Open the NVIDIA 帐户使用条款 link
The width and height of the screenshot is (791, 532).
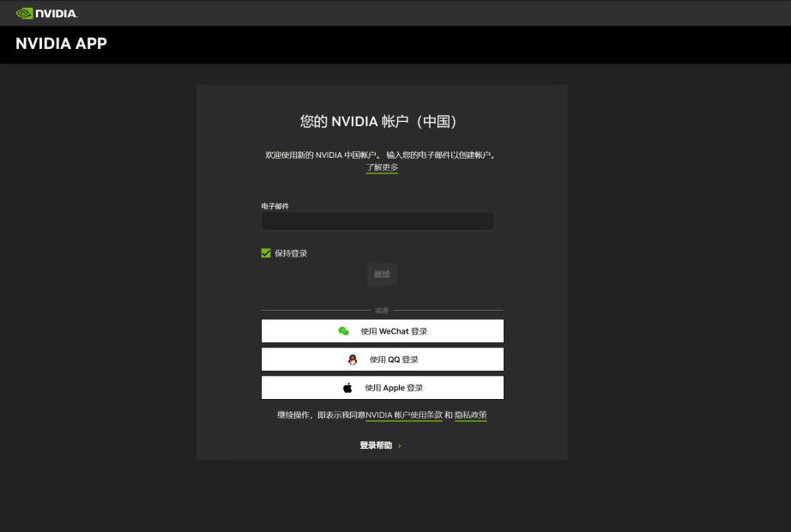click(404, 415)
